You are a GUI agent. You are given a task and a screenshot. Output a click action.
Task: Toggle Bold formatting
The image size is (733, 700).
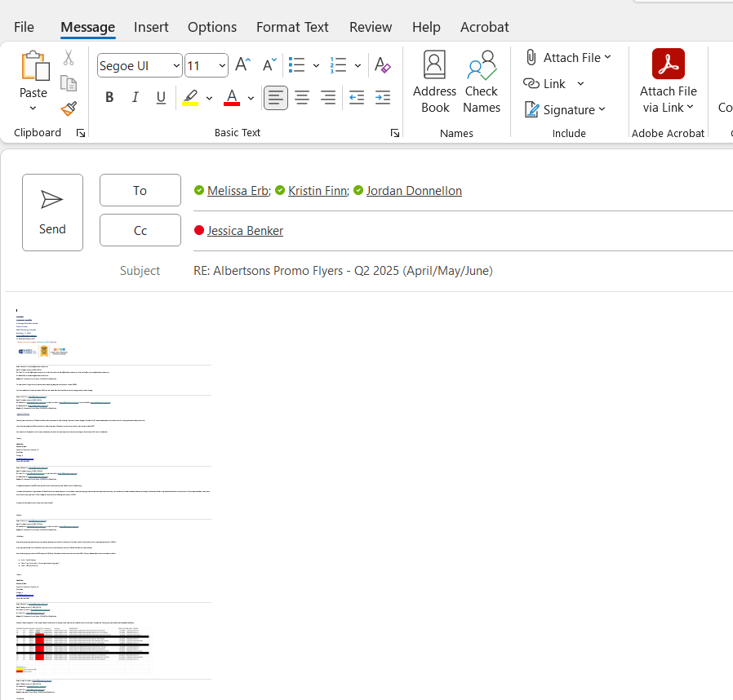click(x=109, y=98)
